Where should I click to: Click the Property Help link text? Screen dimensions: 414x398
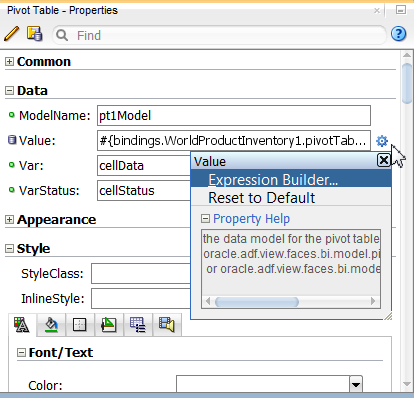point(251,219)
